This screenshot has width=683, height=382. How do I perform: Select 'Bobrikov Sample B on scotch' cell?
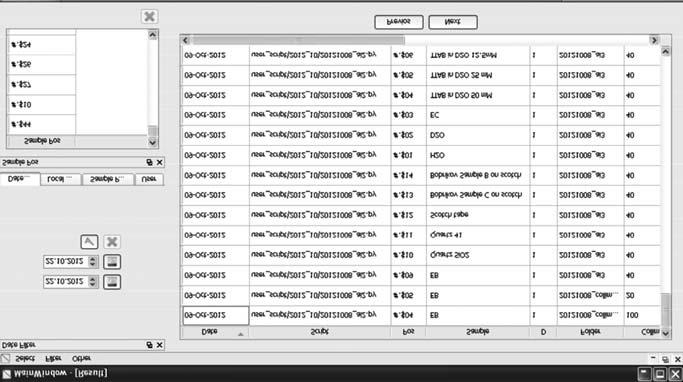(x=477, y=176)
